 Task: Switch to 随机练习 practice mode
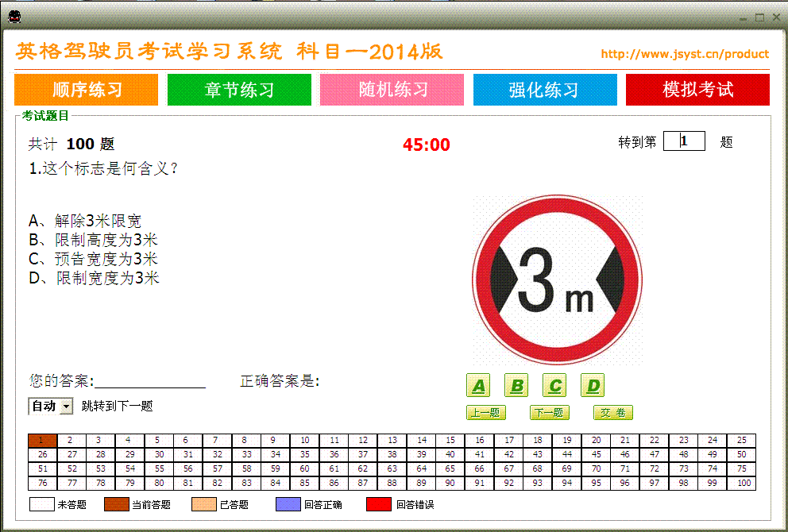pyautogui.click(x=392, y=89)
